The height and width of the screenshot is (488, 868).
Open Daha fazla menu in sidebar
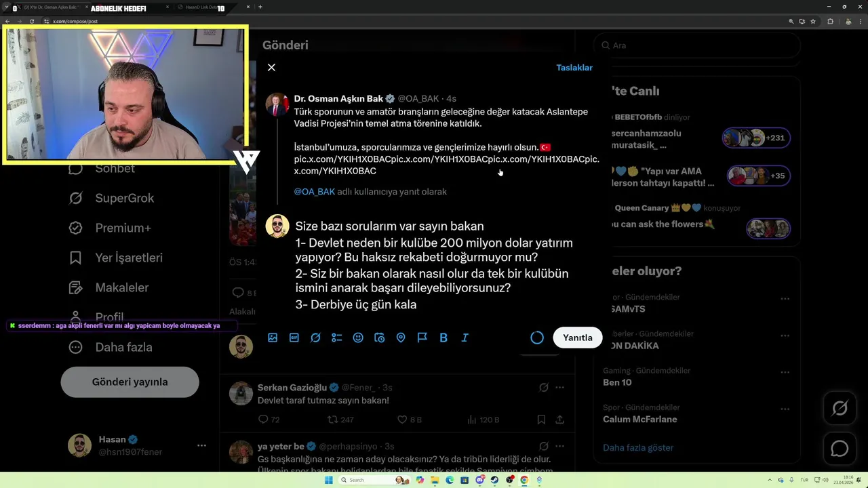111,347
